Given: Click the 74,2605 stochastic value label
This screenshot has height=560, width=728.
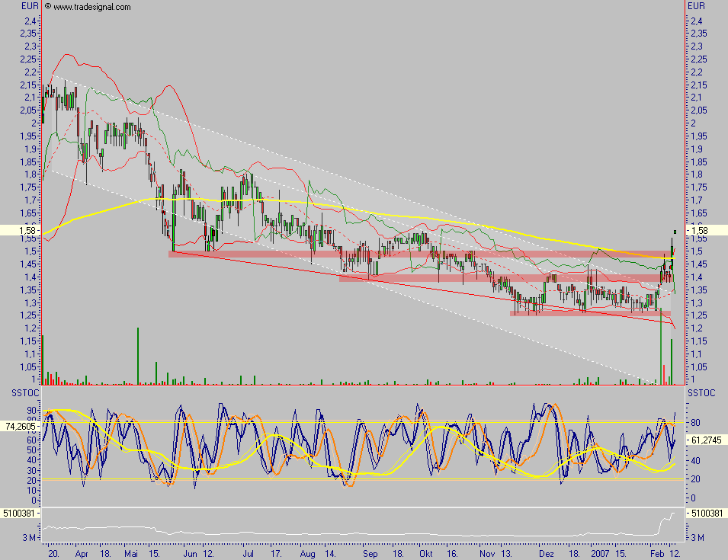Looking at the screenshot, I should click(20, 428).
